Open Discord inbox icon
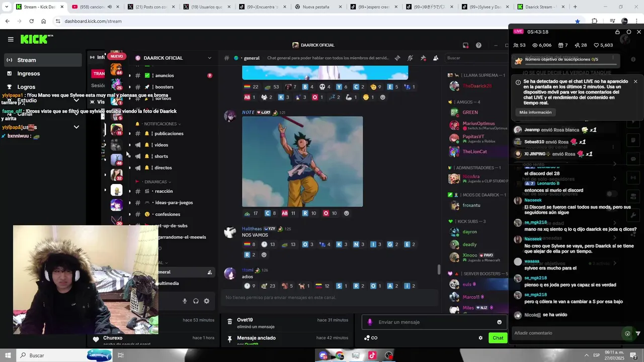Screen dimensions: 644x362 click(x=465, y=45)
